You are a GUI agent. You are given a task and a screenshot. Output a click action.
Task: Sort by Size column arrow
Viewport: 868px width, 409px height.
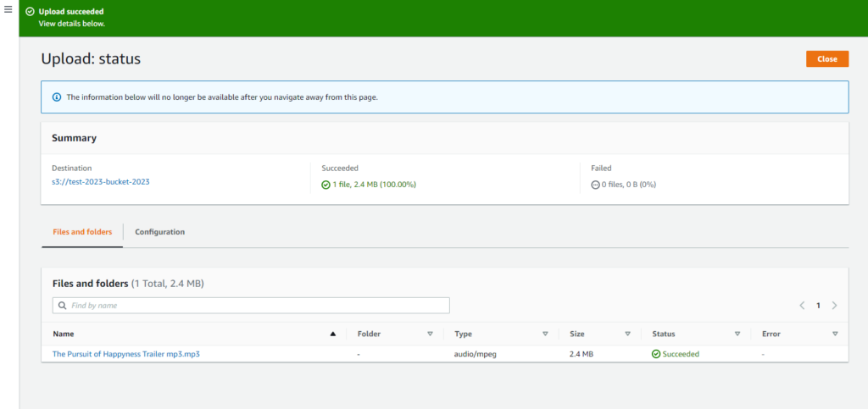pos(628,334)
